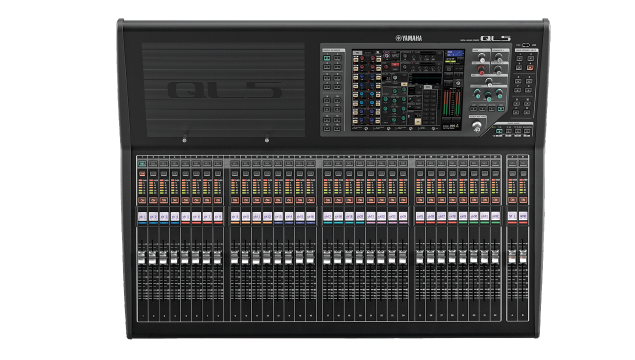The height and width of the screenshot is (360, 635).
Task: Tap the ST L name display on master section
Action: point(512,217)
